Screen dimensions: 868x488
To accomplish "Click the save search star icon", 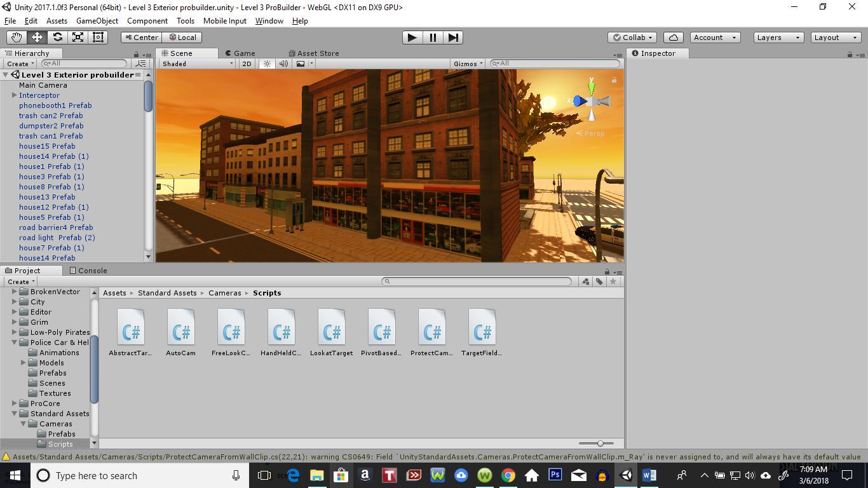I will pyautogui.click(x=613, y=281).
